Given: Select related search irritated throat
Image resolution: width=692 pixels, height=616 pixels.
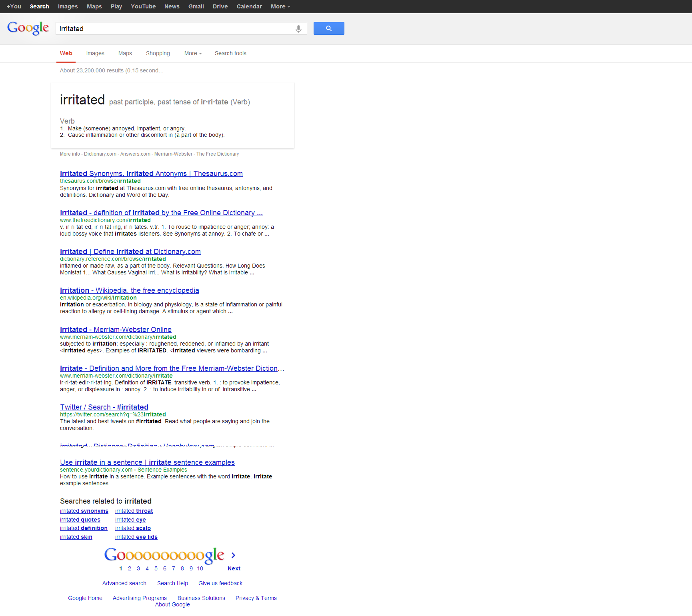Looking at the screenshot, I should click(134, 511).
